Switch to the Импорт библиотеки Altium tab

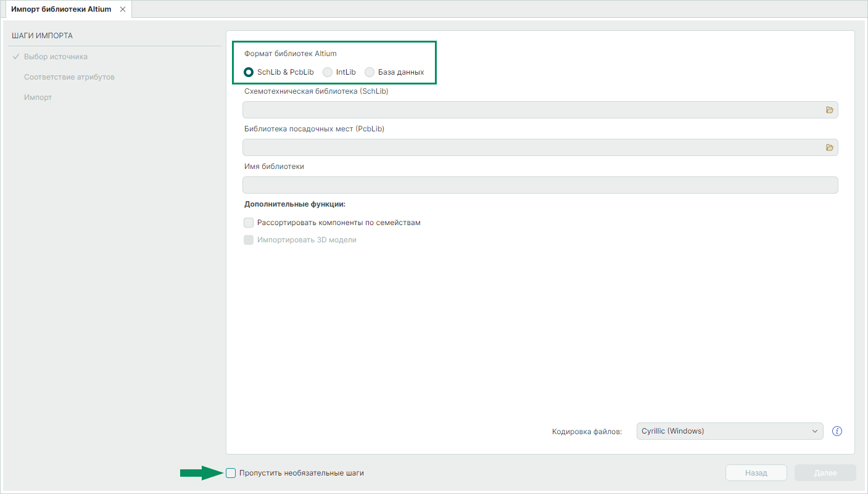[61, 9]
